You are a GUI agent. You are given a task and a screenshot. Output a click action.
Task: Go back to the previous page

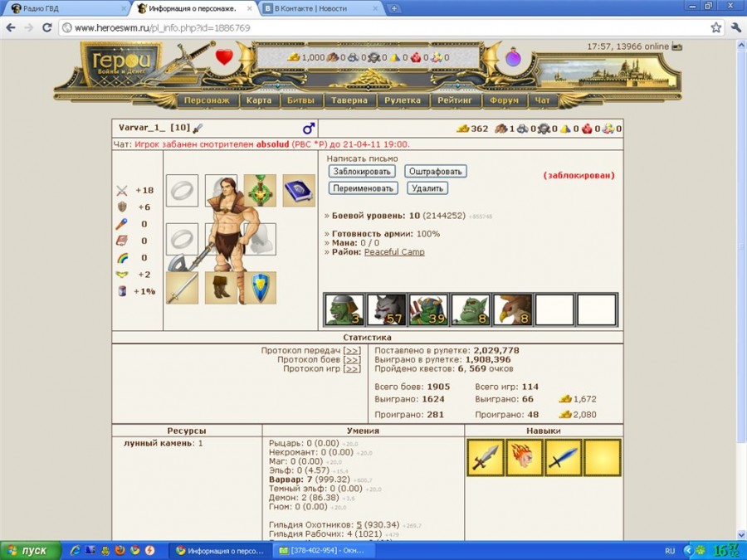(11, 27)
